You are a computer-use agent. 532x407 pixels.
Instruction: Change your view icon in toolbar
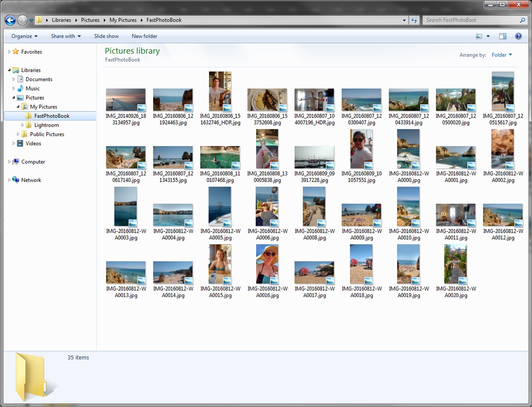point(479,36)
